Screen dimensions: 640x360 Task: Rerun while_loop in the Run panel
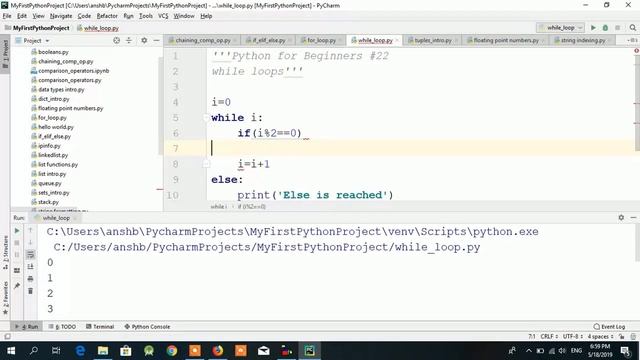(17, 231)
